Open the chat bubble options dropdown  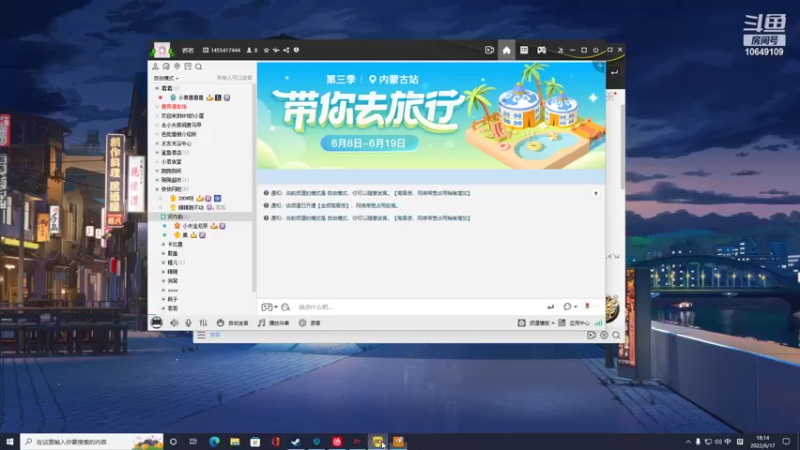click(x=570, y=307)
